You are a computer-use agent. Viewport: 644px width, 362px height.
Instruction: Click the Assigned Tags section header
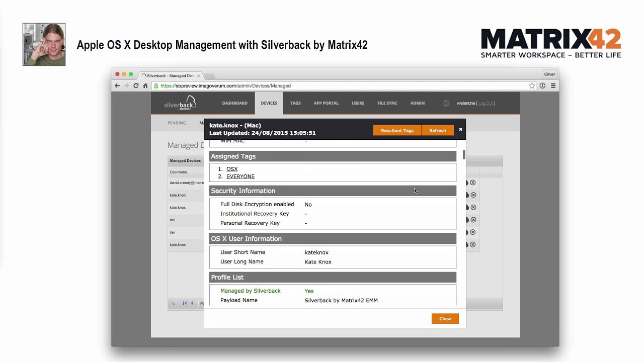333,156
